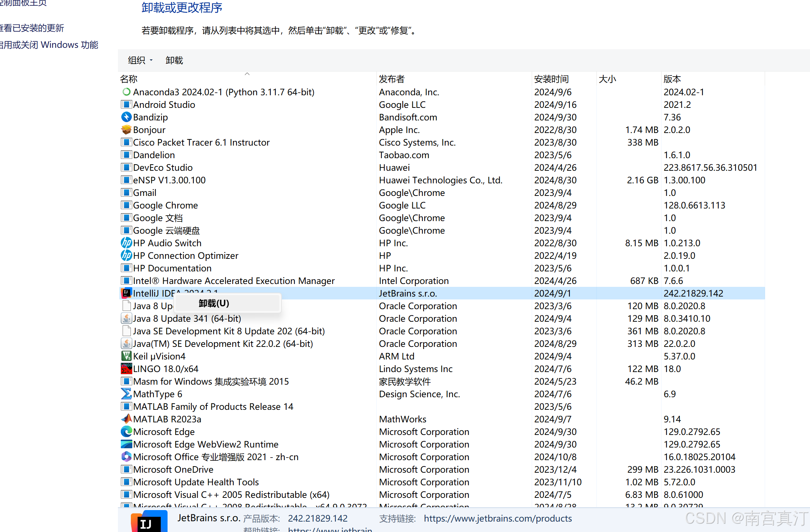
Task: Click 卸载 in the toolbar
Action: (174, 60)
